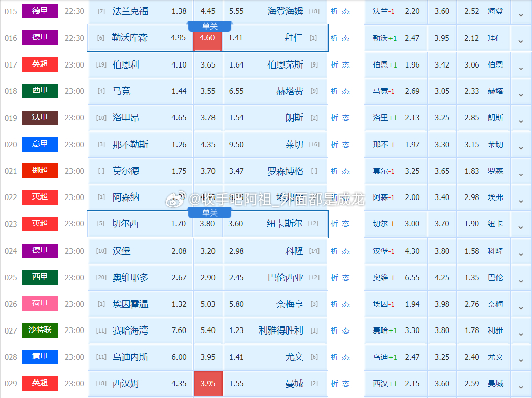Click the brown 法甲 league tag in row 019
Image resolution: width=532 pixels, height=398 pixels.
pyautogui.click(x=40, y=117)
